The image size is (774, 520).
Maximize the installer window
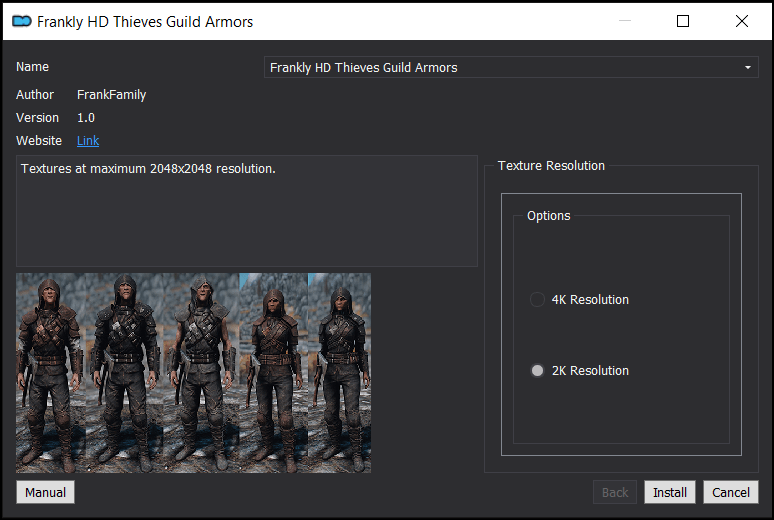683,21
